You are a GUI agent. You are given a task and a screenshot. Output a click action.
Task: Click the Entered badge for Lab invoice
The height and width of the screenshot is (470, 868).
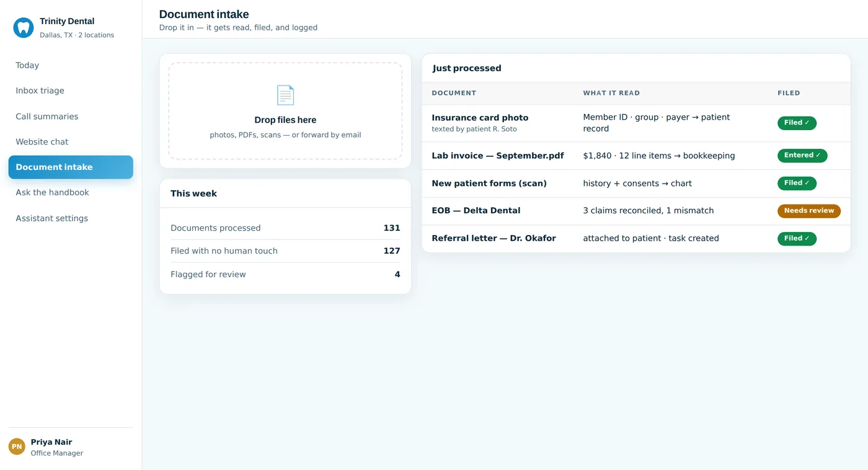pos(802,156)
